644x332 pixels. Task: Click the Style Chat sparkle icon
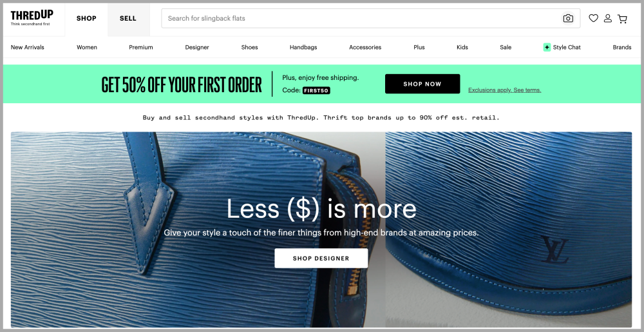[547, 47]
